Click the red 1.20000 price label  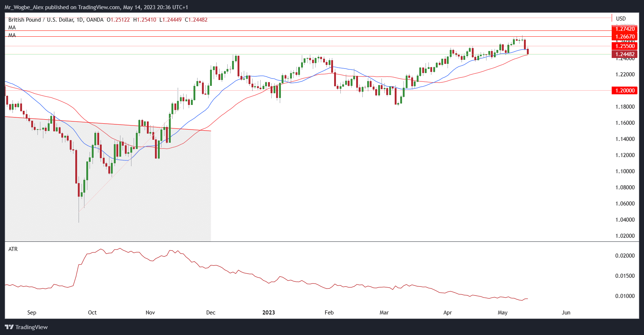point(625,91)
